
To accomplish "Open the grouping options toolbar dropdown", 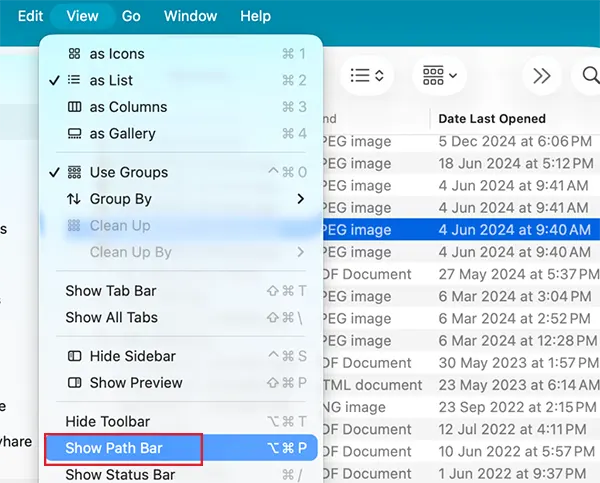I will [440, 75].
